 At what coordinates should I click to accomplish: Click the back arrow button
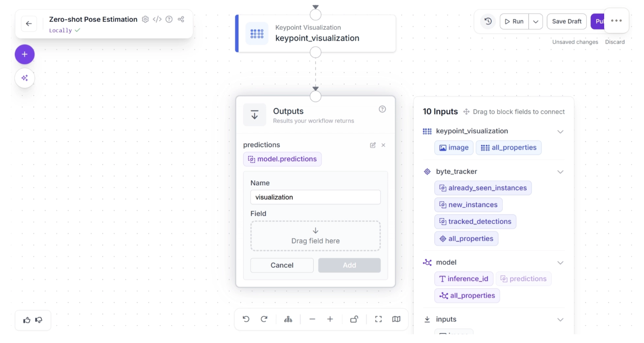coord(29,24)
